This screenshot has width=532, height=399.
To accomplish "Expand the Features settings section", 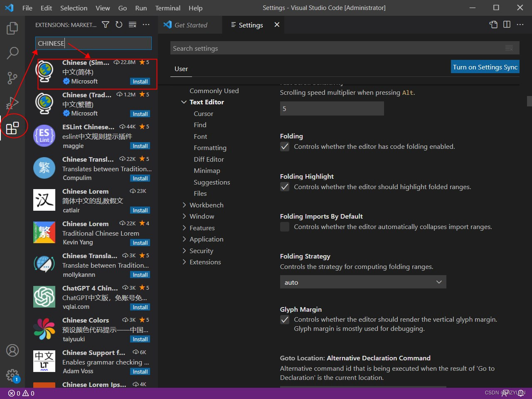I will click(184, 228).
